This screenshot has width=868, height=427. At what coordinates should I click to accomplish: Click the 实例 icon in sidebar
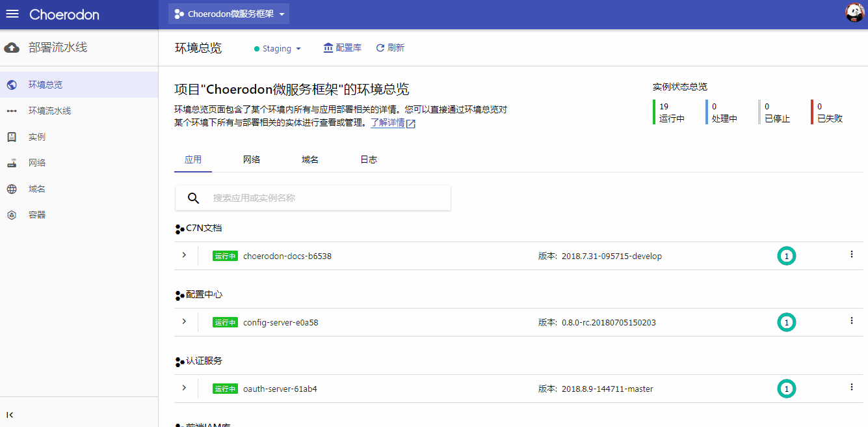(x=12, y=137)
